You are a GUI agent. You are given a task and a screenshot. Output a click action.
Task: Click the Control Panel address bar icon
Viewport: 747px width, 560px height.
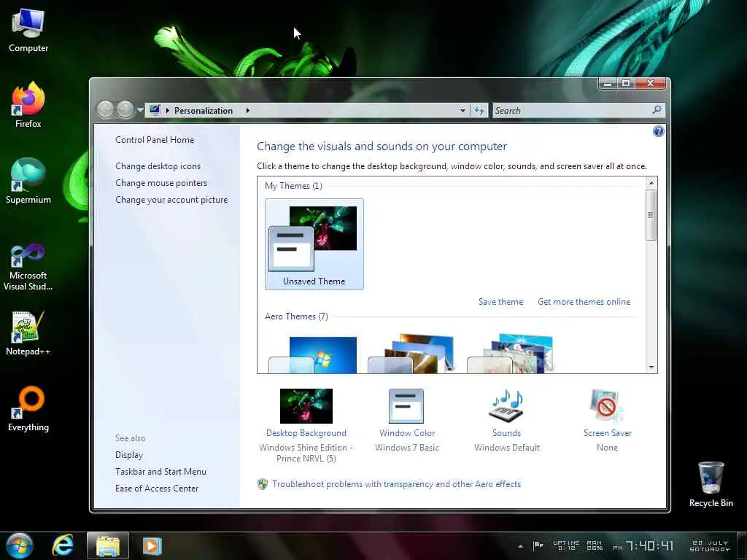pyautogui.click(x=155, y=110)
